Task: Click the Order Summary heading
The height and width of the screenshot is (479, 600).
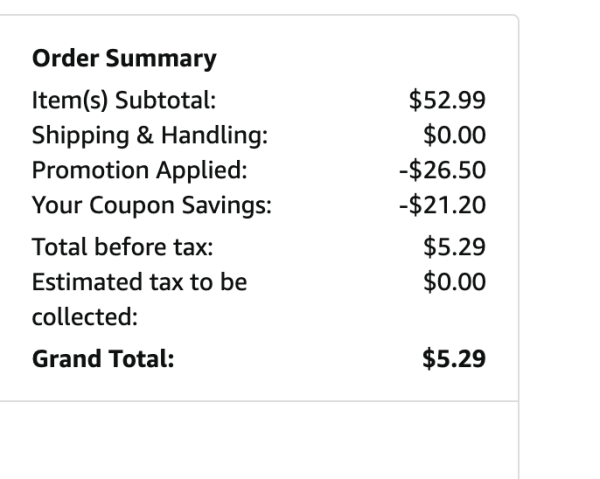Action: click(124, 59)
